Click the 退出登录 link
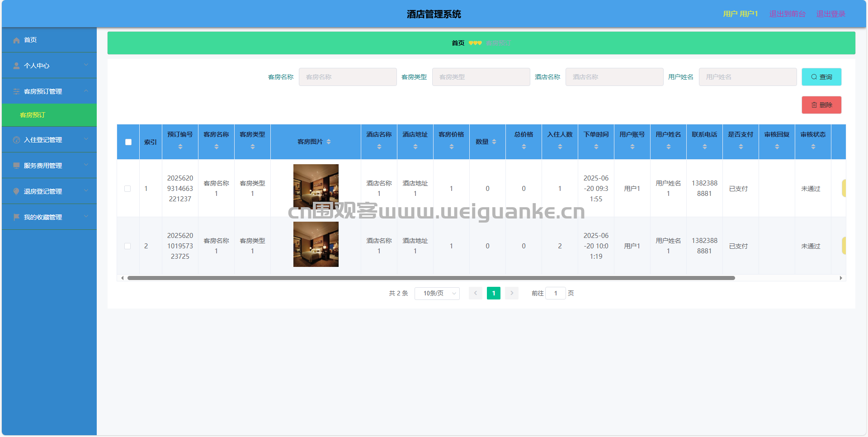Viewport: 868px width, 437px height. coord(830,14)
